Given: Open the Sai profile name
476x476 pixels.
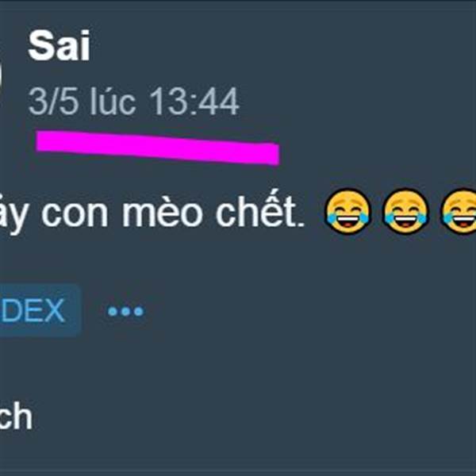Looking at the screenshot, I should click(59, 46).
